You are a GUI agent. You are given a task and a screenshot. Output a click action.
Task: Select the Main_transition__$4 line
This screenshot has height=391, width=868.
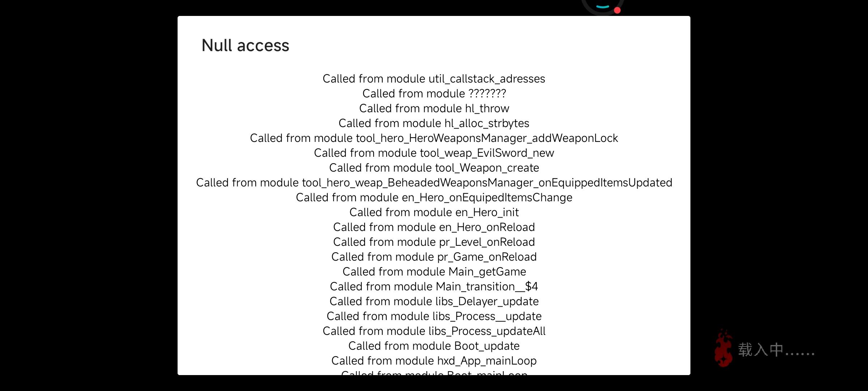(434, 287)
